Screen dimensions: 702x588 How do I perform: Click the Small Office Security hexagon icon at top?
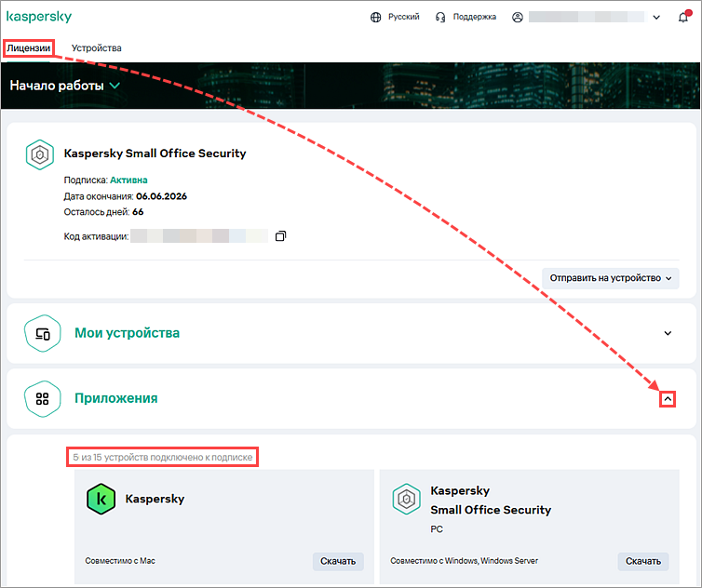(x=40, y=154)
